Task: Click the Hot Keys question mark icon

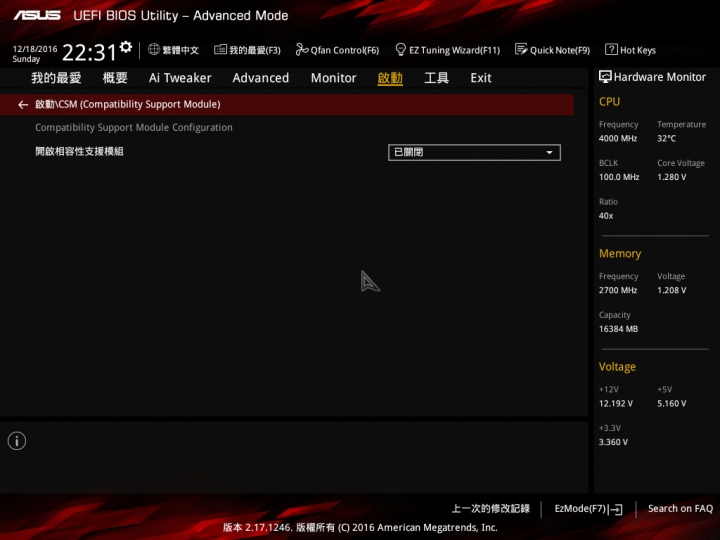Action: [x=611, y=49]
